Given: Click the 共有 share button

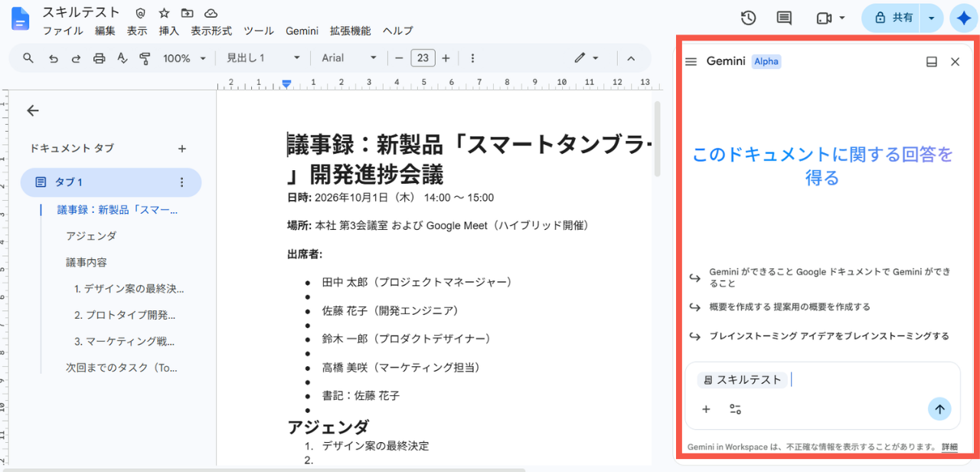Looking at the screenshot, I should 893,18.
